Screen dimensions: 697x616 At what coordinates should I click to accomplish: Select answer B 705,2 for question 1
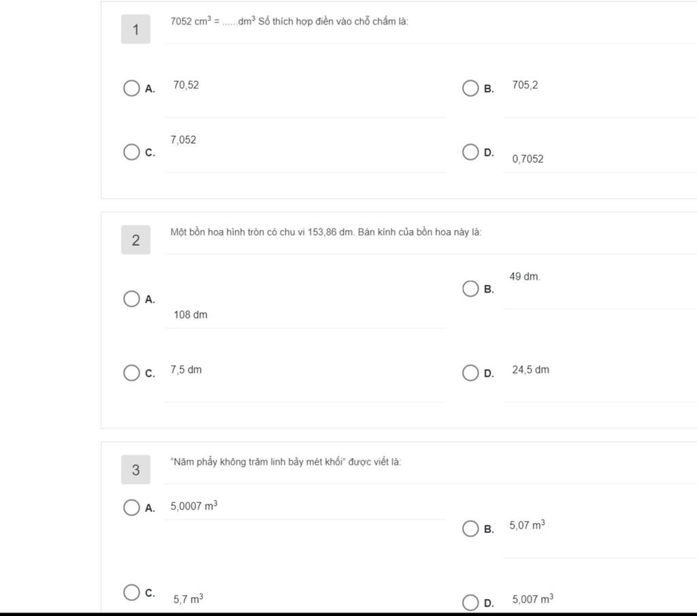(470, 88)
